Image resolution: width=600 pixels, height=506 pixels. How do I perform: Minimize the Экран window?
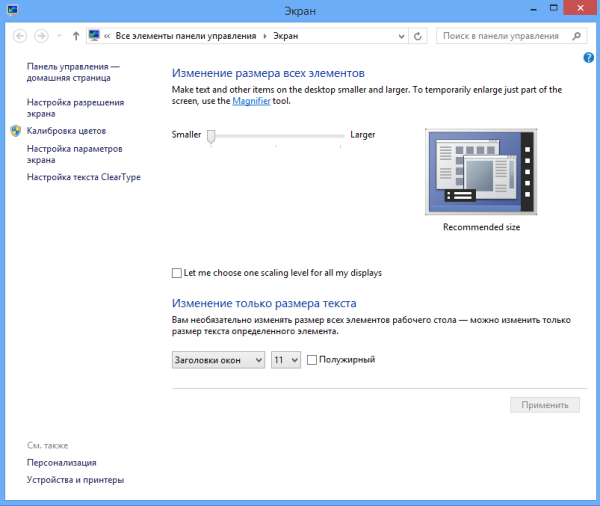[x=533, y=8]
